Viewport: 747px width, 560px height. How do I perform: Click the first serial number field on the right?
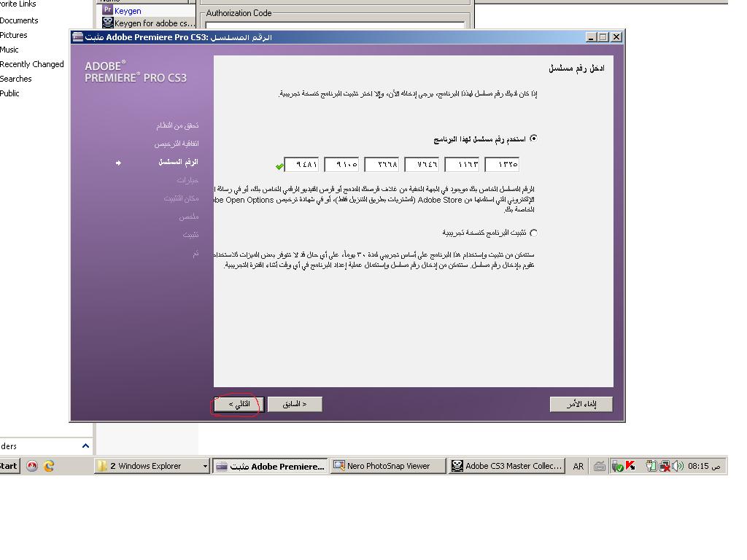tap(502, 165)
